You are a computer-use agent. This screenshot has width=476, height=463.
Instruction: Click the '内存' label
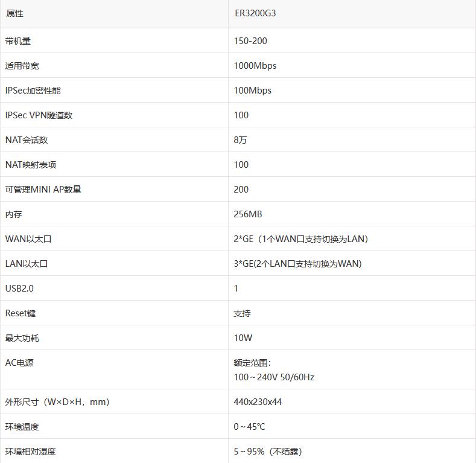[14, 214]
